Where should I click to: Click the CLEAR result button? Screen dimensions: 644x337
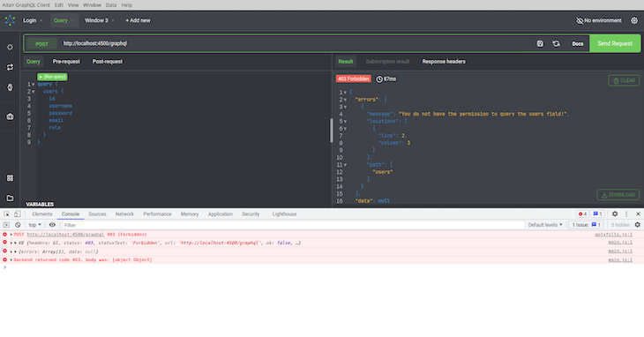click(x=624, y=80)
